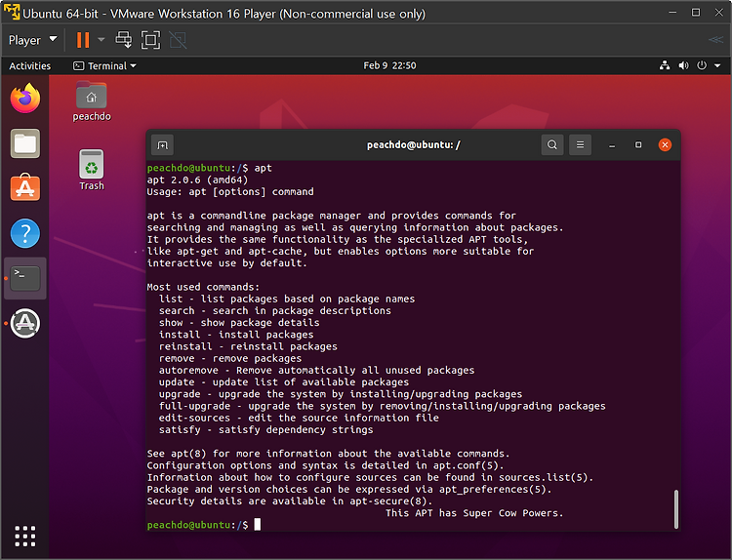732x560 pixels.
Task: Click the 'Security details are available' line
Action: (290, 501)
